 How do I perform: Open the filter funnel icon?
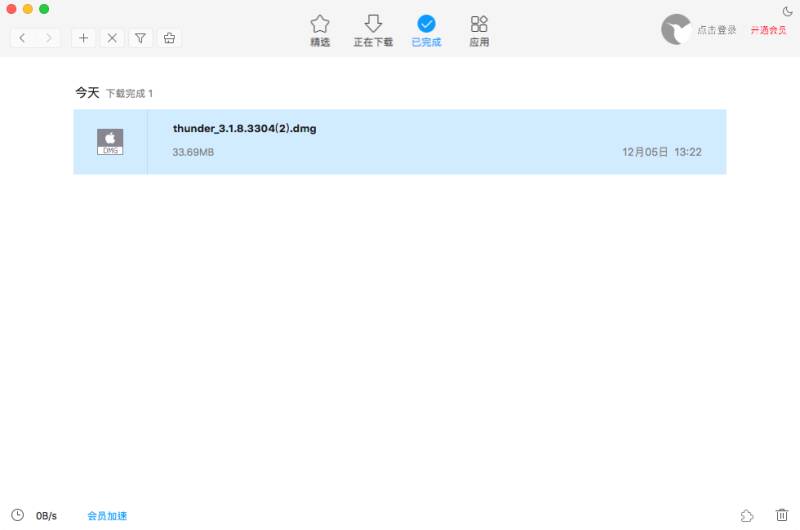coord(140,38)
